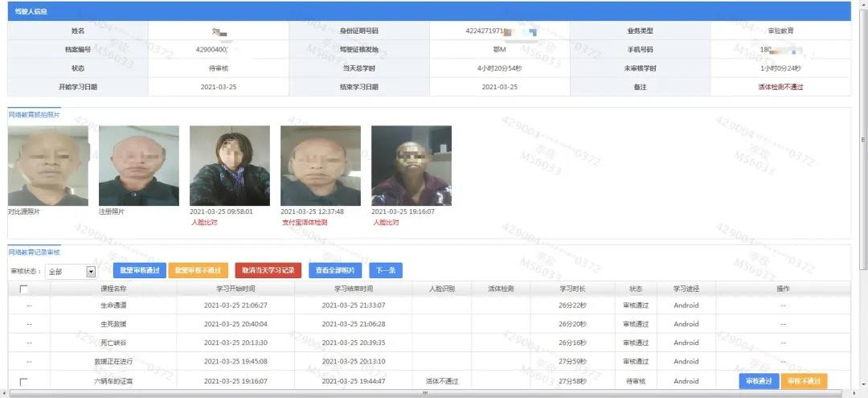The height and width of the screenshot is (398, 868).
Task: Open the 审核状态 dropdown showing 全部
Action: 71,272
